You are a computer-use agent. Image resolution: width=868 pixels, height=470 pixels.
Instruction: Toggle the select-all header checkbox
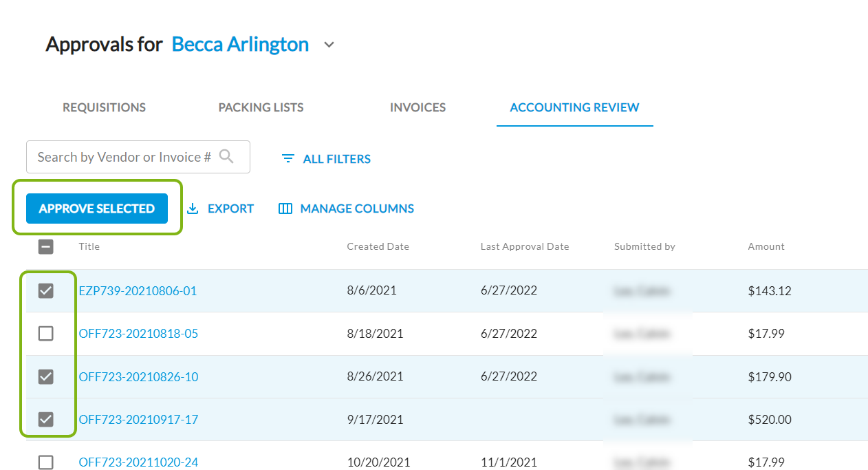click(46, 246)
